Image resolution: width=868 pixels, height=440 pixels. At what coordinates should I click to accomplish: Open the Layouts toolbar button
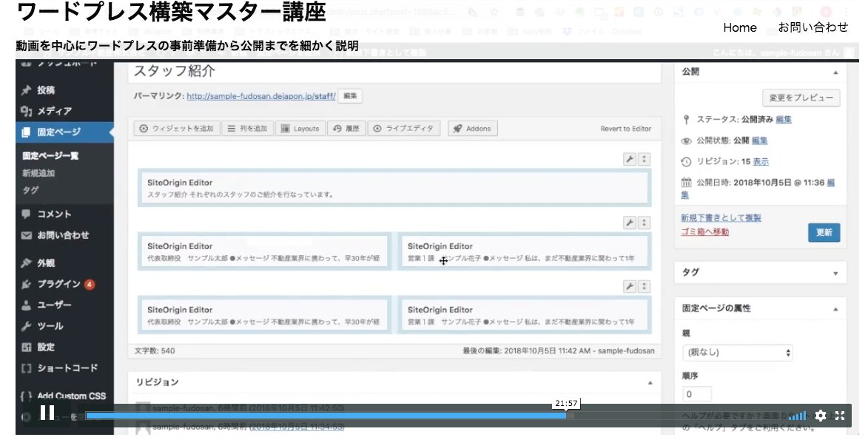[x=300, y=129]
